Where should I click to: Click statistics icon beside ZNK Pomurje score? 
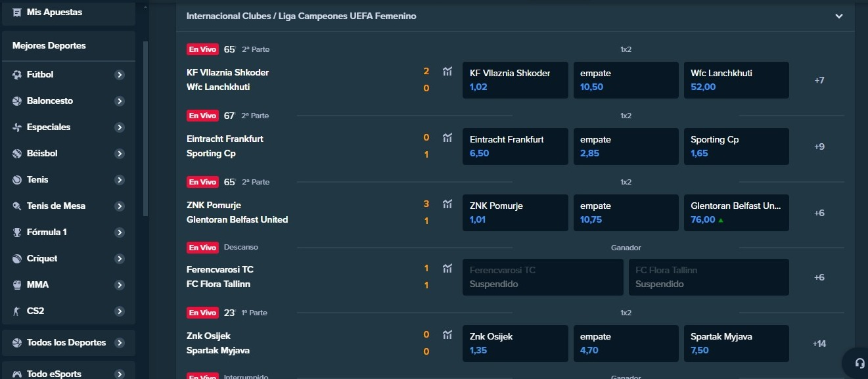pyautogui.click(x=447, y=204)
